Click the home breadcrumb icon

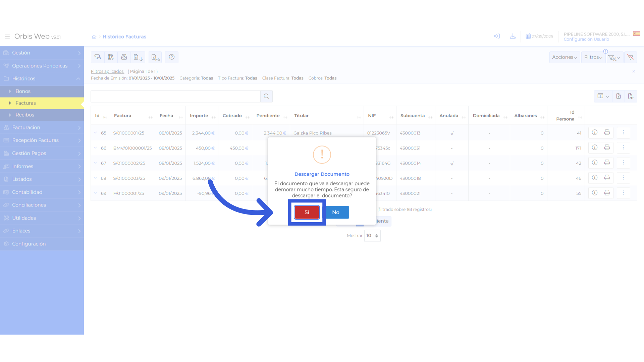94,37
